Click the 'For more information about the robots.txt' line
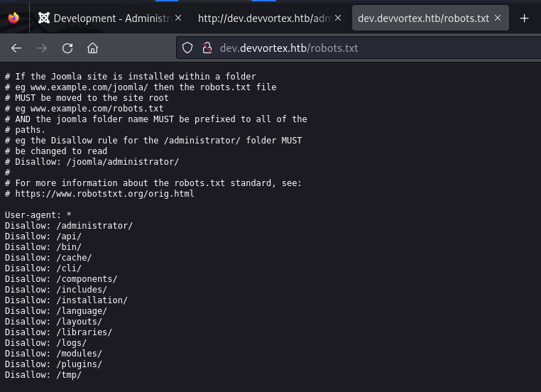The width and height of the screenshot is (541, 392). (153, 183)
